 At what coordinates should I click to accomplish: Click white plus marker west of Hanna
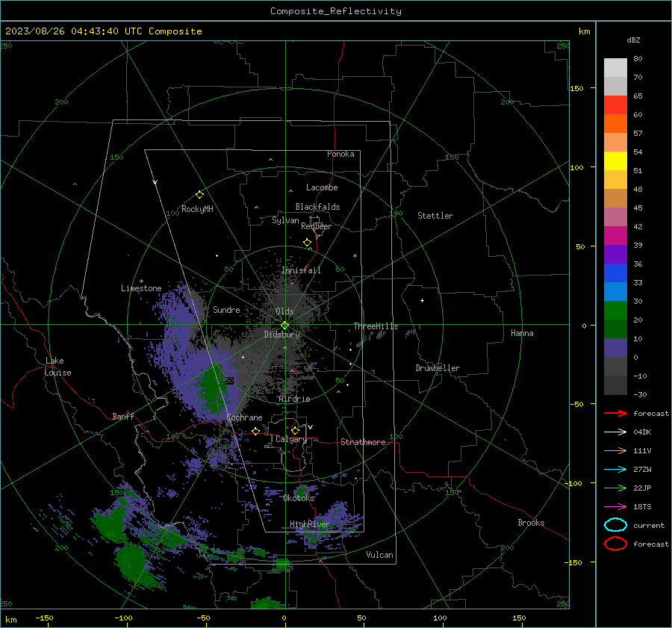(422, 300)
